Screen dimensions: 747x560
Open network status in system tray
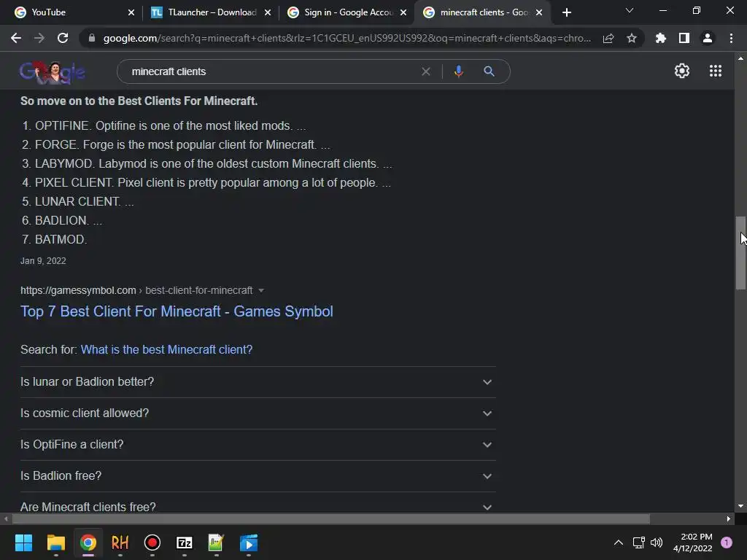point(638,542)
